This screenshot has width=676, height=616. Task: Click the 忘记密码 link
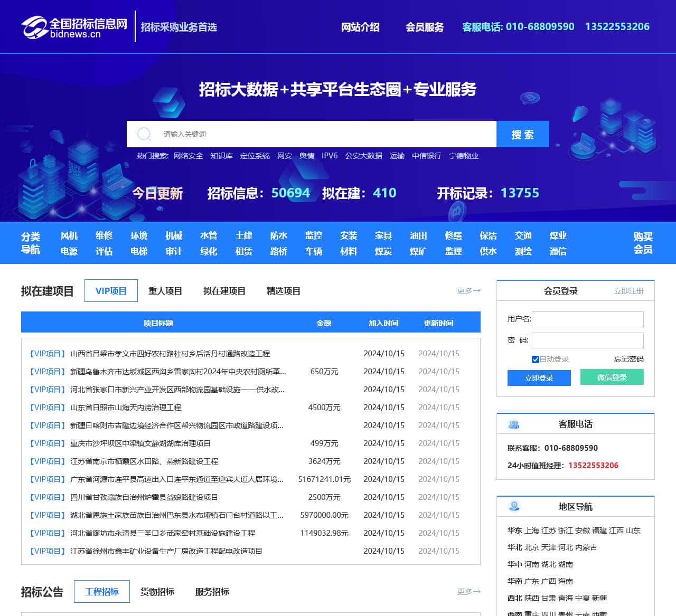coord(628,359)
